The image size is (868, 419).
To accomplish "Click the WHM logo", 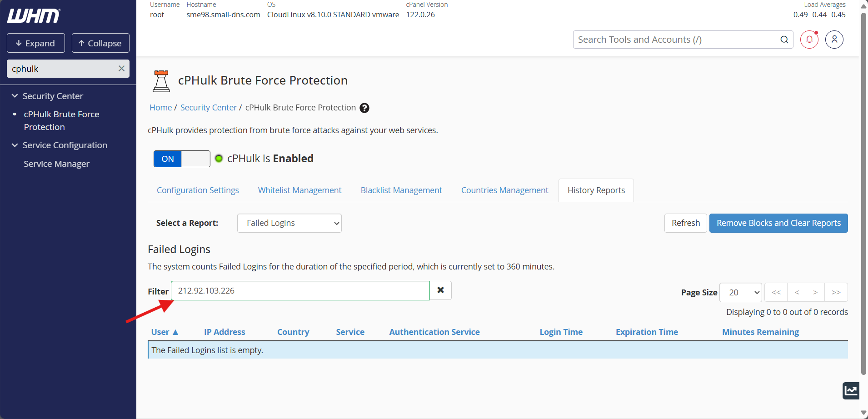I will click(x=34, y=15).
